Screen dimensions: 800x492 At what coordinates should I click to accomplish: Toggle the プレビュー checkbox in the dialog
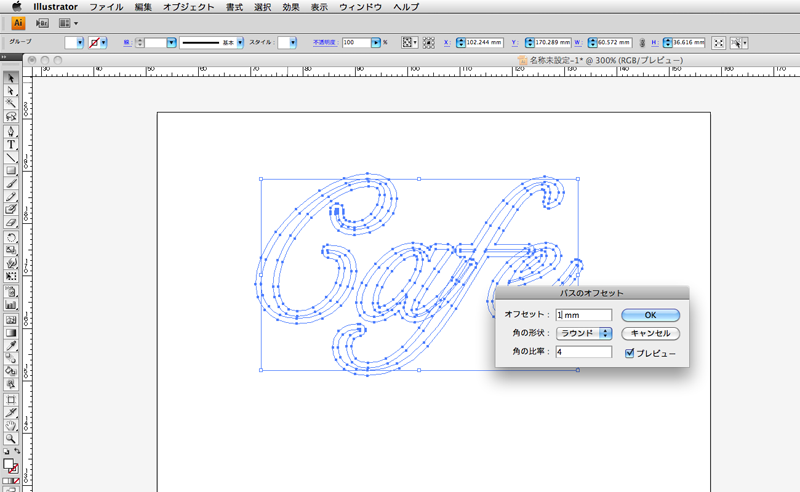click(x=629, y=353)
